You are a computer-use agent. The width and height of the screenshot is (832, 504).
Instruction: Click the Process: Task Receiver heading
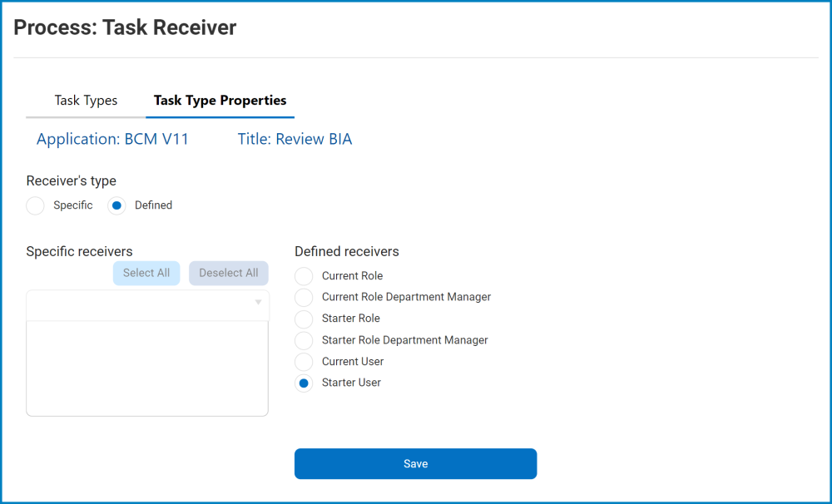125,27
